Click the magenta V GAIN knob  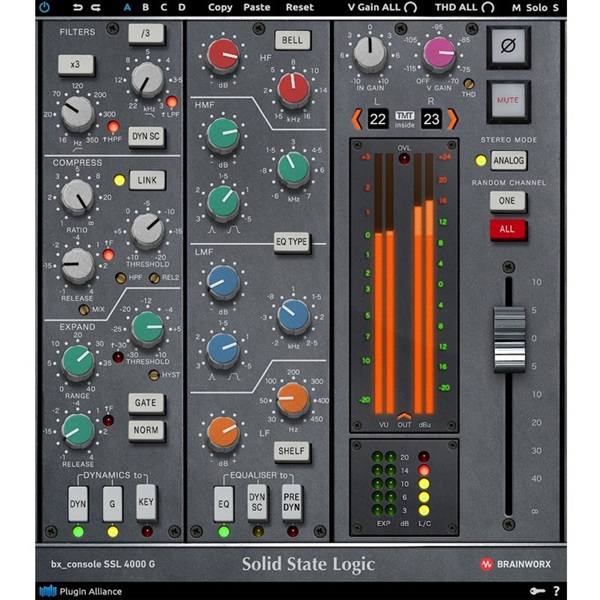pos(439,54)
